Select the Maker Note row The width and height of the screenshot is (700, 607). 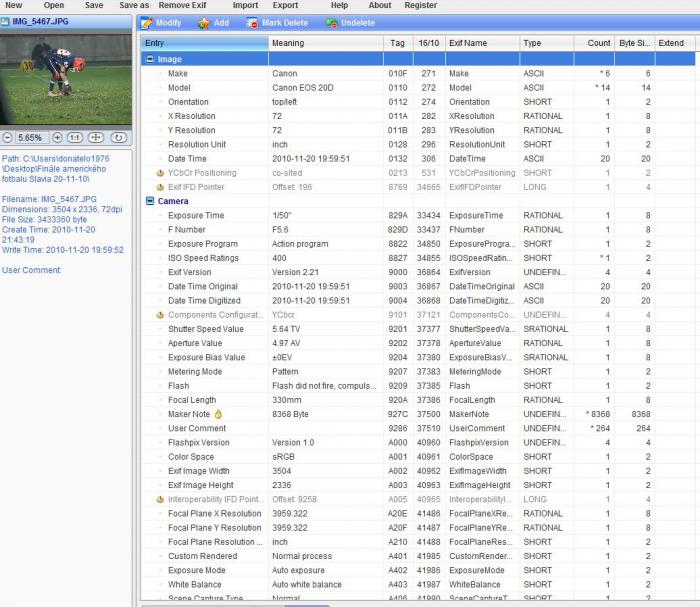188,414
